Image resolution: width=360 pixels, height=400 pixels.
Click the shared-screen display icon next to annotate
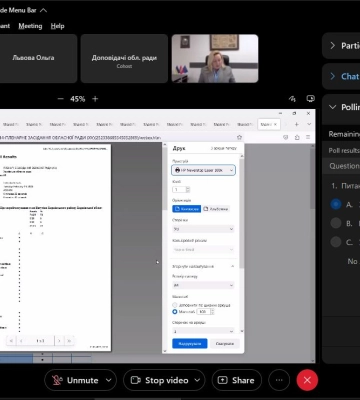pyautogui.click(x=310, y=99)
